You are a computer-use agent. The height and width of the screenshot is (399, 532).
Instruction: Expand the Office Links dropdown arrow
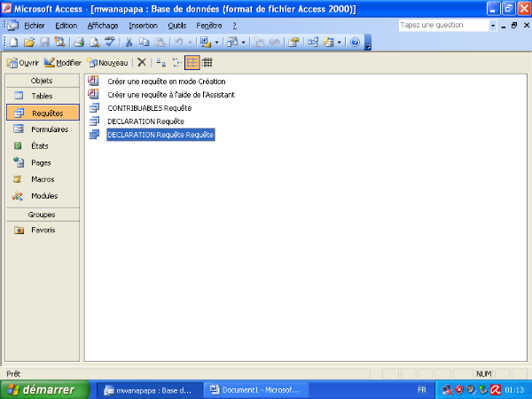click(x=216, y=43)
